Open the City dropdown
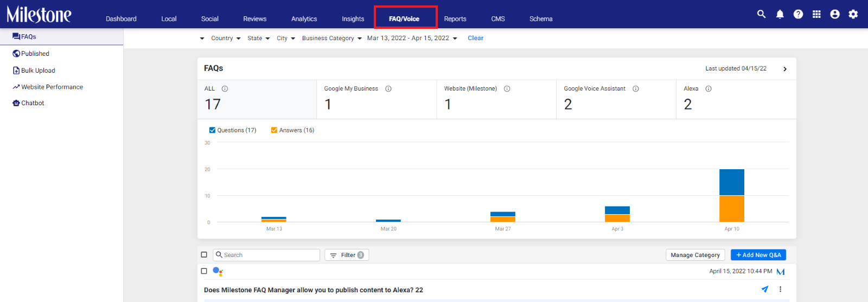The image size is (868, 302). point(286,38)
